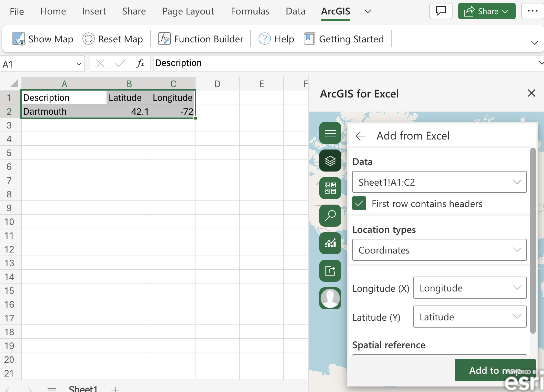This screenshot has height=392, width=544.
Task: Click the Reset Map icon
Action: click(x=89, y=39)
